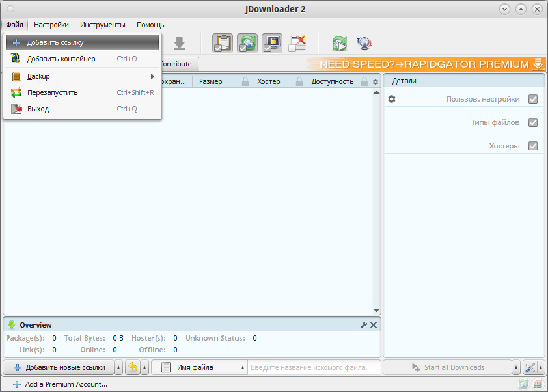Click the globe reconnect toolbar icon

tap(364, 44)
